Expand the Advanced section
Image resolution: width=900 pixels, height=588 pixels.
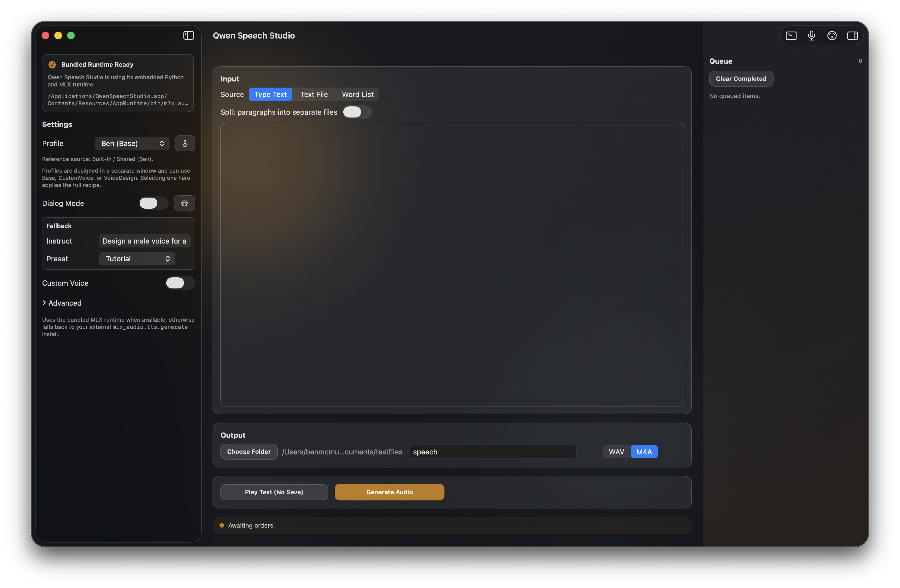(62, 303)
